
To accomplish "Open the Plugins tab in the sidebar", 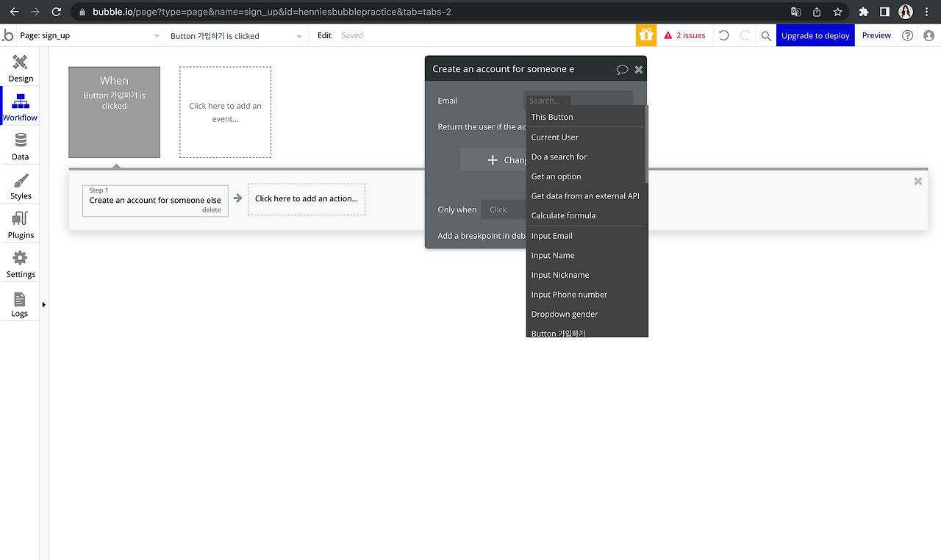I will tap(21, 225).
